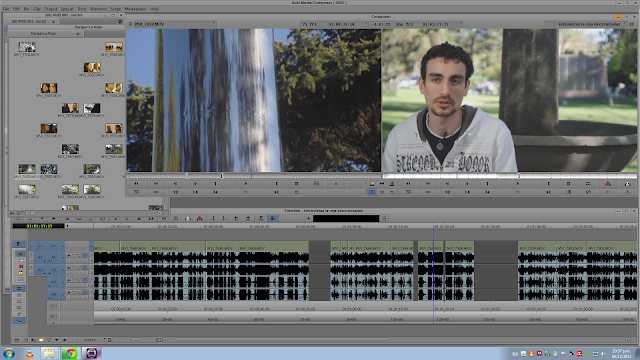Viewport: 640px width, 360px height.
Task: Click the down arrow in timeline bottom bar
Action: click(x=56, y=340)
